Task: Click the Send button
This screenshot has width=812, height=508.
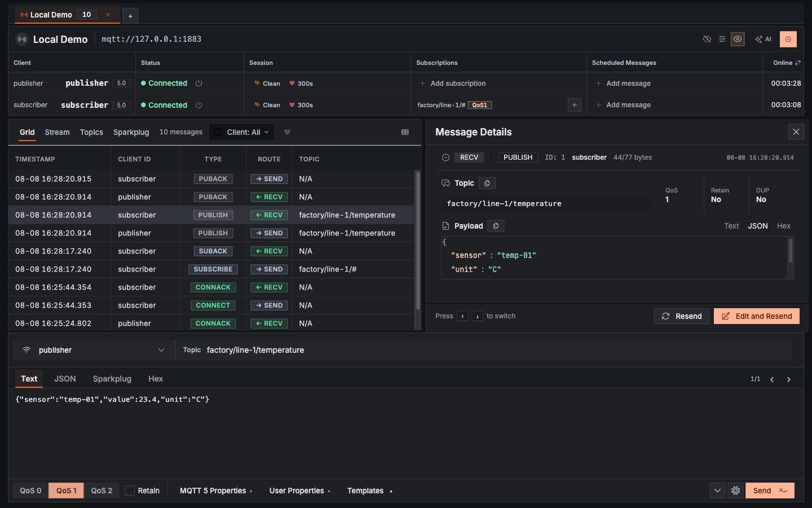Action: (x=770, y=491)
